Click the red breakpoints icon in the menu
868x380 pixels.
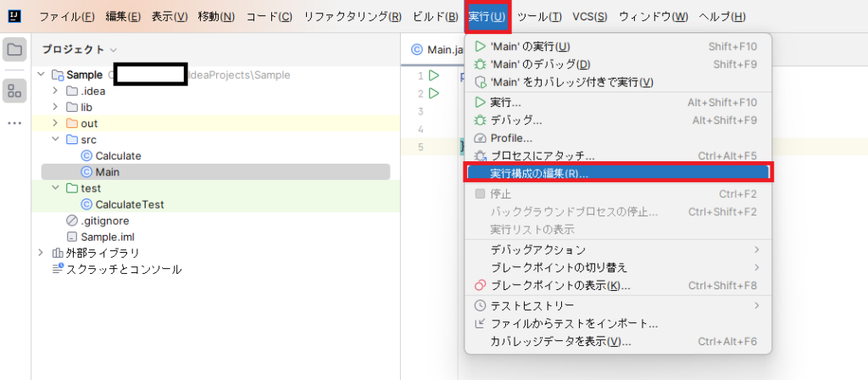(x=481, y=286)
